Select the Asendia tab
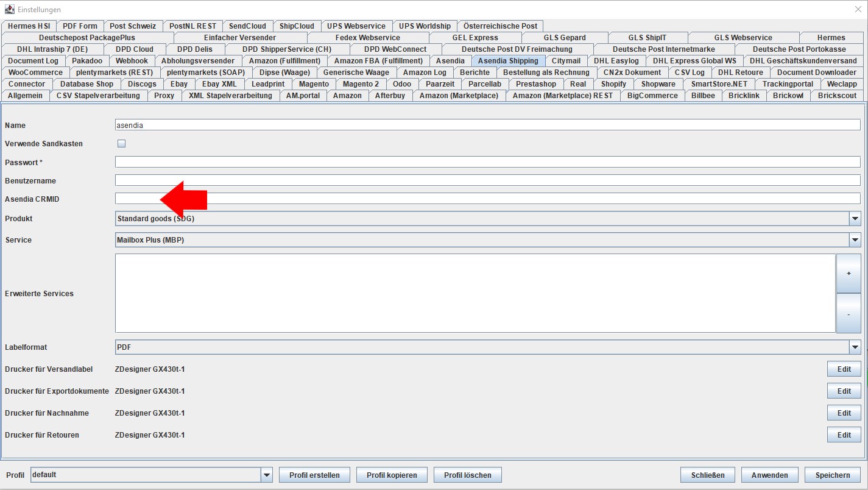The width and height of the screenshot is (868, 490). tap(450, 61)
